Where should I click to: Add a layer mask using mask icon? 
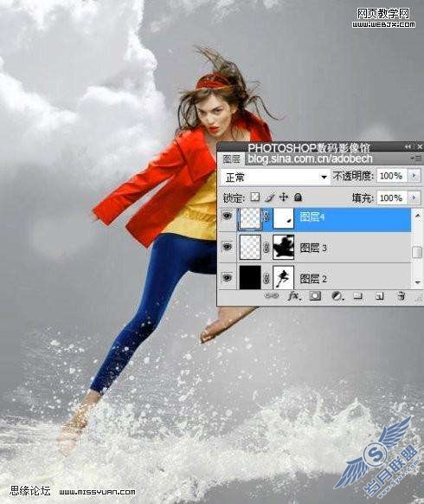tap(315, 296)
